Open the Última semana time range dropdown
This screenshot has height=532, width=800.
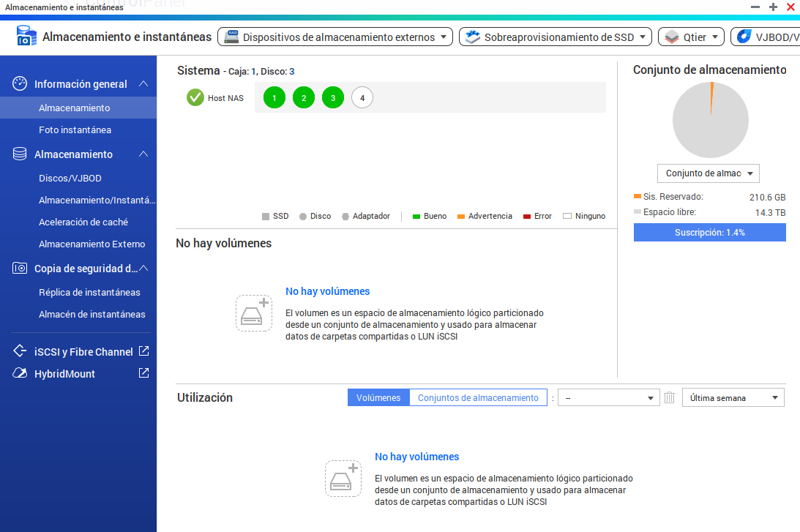(x=733, y=397)
